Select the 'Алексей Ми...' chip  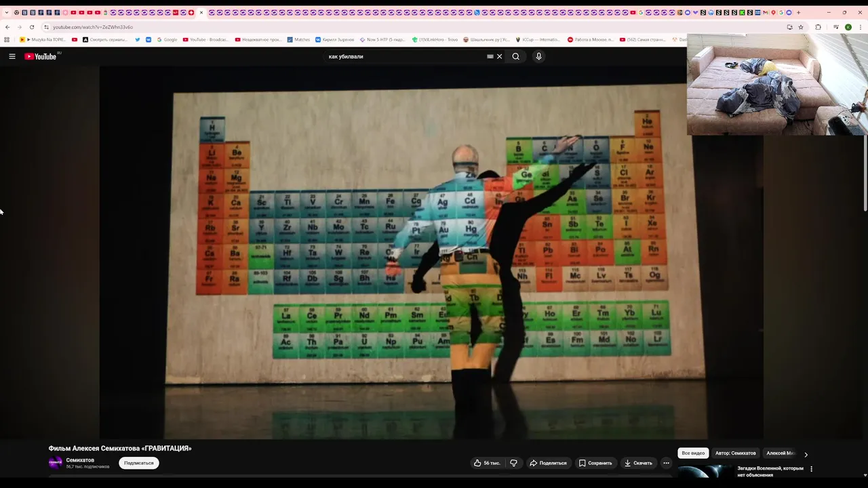point(780,453)
